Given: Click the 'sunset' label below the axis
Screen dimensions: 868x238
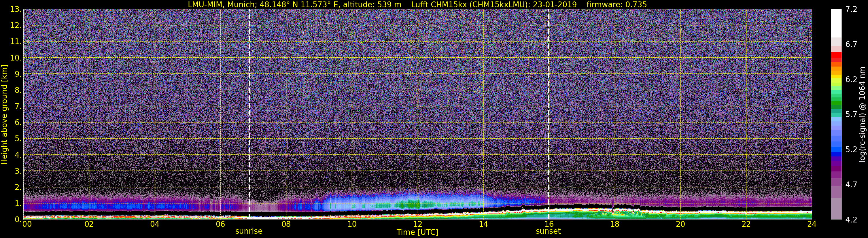Looking at the screenshot, I should (x=548, y=231).
